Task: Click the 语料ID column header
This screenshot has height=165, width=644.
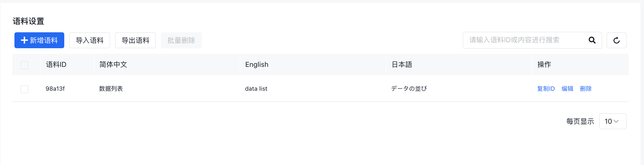Action: click(x=56, y=65)
